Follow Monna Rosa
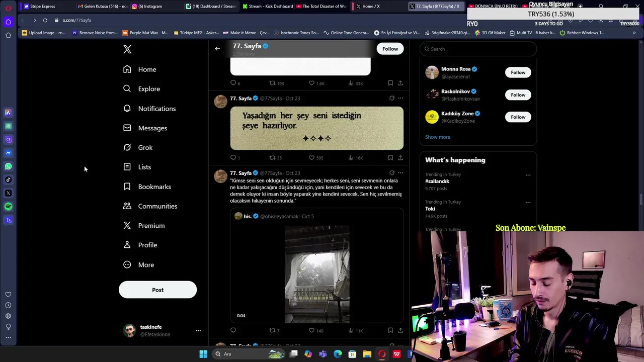This screenshot has width=644, height=362. [x=518, y=72]
